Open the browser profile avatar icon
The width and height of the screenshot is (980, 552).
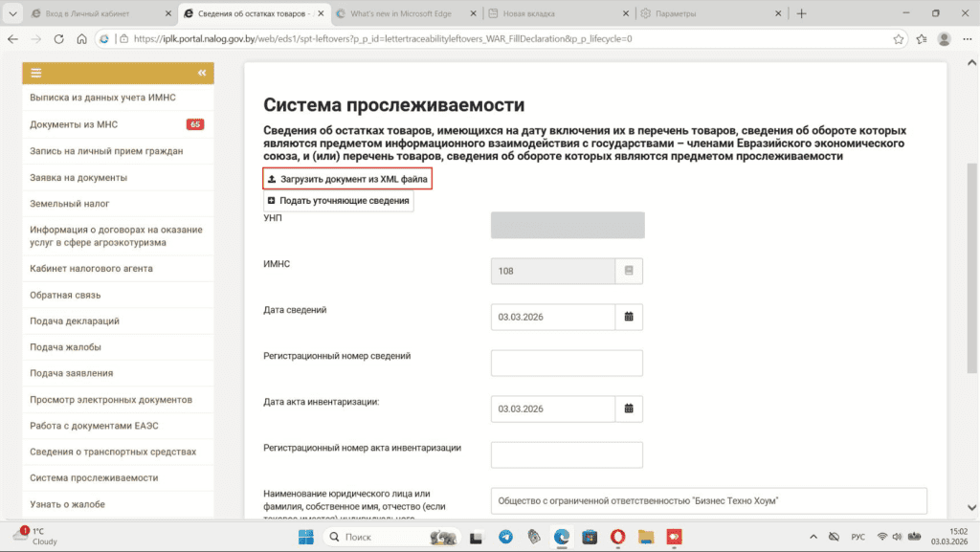pos(943,39)
